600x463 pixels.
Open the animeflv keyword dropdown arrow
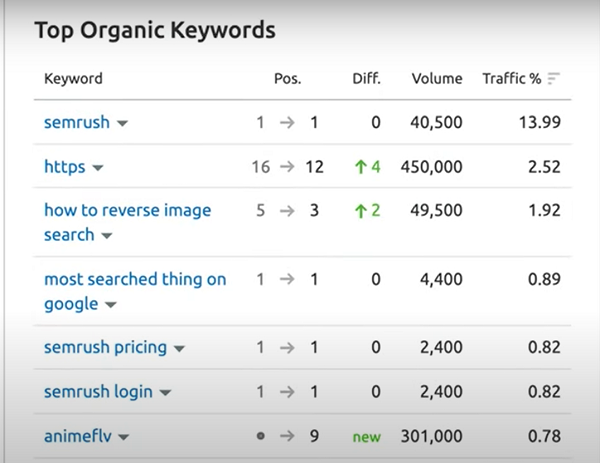pos(124,436)
